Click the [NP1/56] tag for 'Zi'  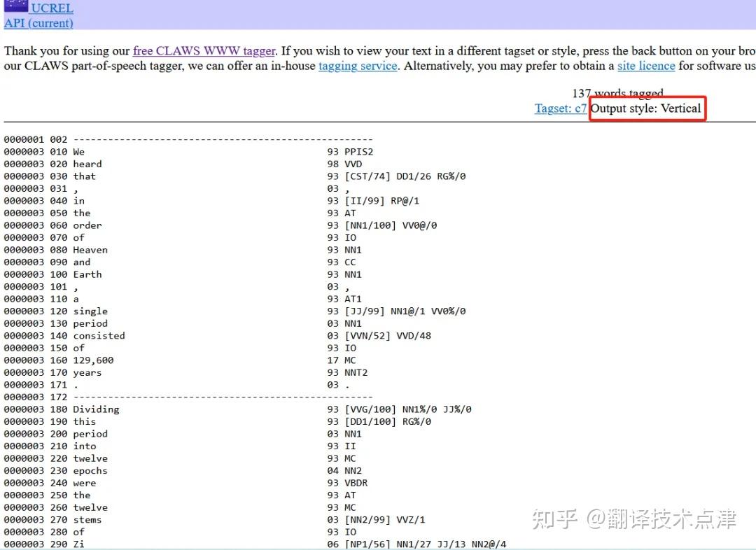click(x=367, y=544)
